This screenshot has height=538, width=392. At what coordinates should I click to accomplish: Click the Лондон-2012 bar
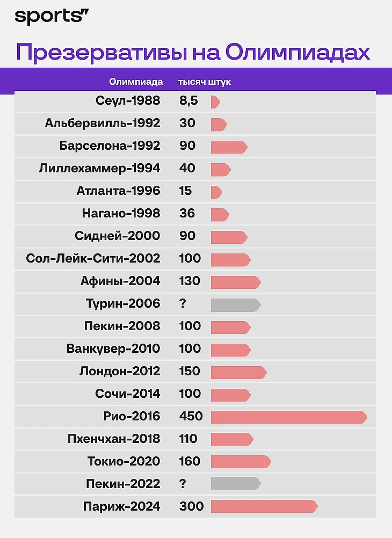pyautogui.click(x=239, y=373)
